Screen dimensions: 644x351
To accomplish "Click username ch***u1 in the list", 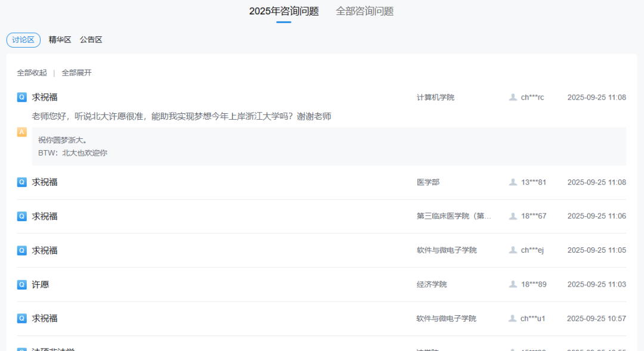I will pos(532,319).
